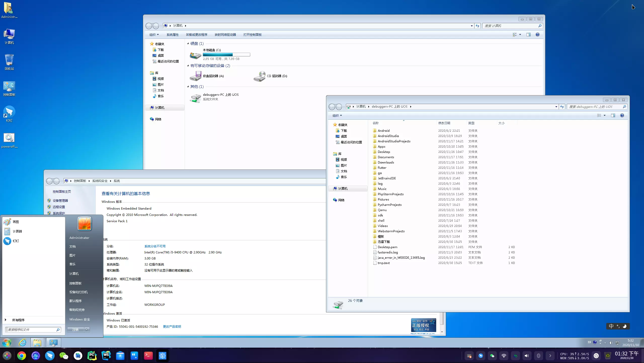The height and width of the screenshot is (363, 644).
Task: Select the CD 驱动器 (D:) drive
Action: click(x=271, y=76)
